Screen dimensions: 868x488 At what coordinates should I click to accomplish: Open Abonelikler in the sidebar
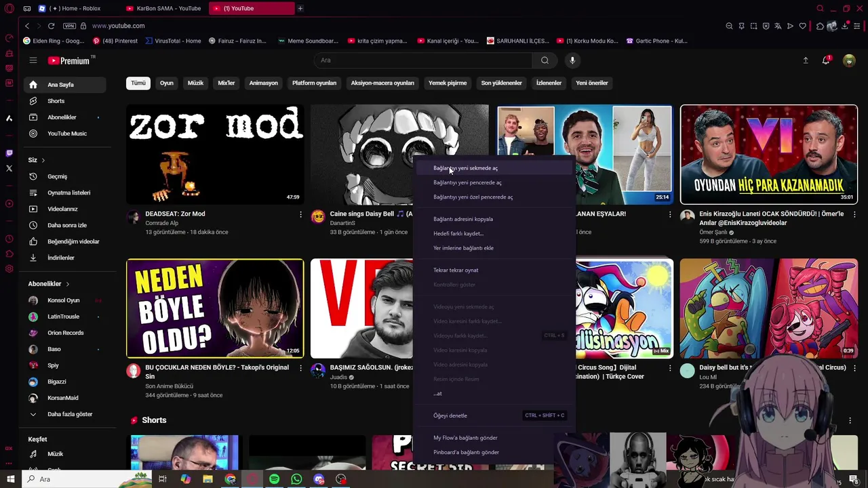click(65, 117)
